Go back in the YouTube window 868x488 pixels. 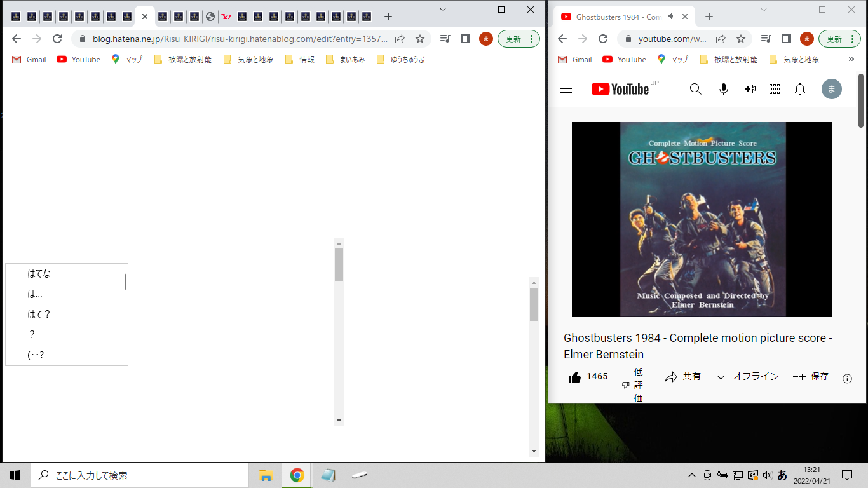[562, 39]
